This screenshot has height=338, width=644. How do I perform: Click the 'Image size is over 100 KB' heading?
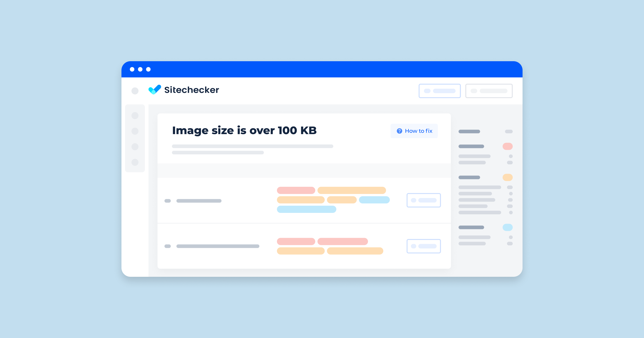click(232, 131)
